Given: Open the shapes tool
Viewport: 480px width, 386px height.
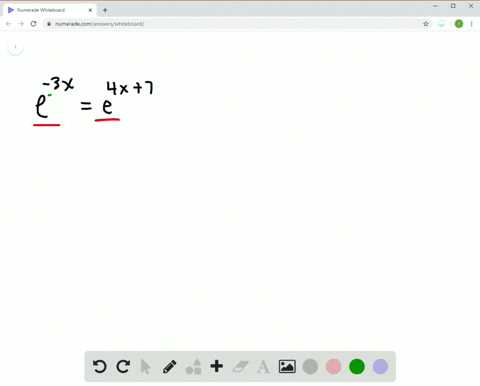Looking at the screenshot, I should point(194,367).
